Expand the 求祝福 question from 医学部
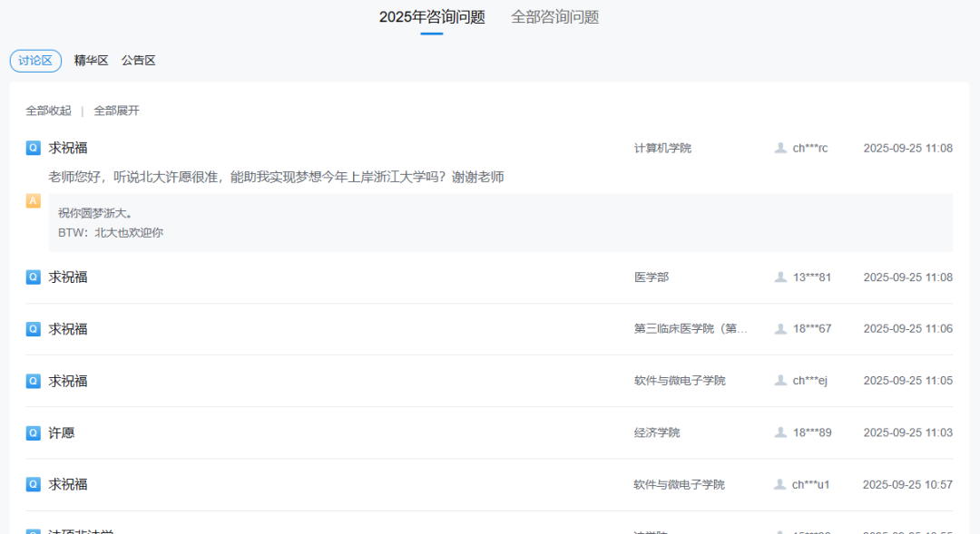The width and height of the screenshot is (980, 534). pos(68,277)
